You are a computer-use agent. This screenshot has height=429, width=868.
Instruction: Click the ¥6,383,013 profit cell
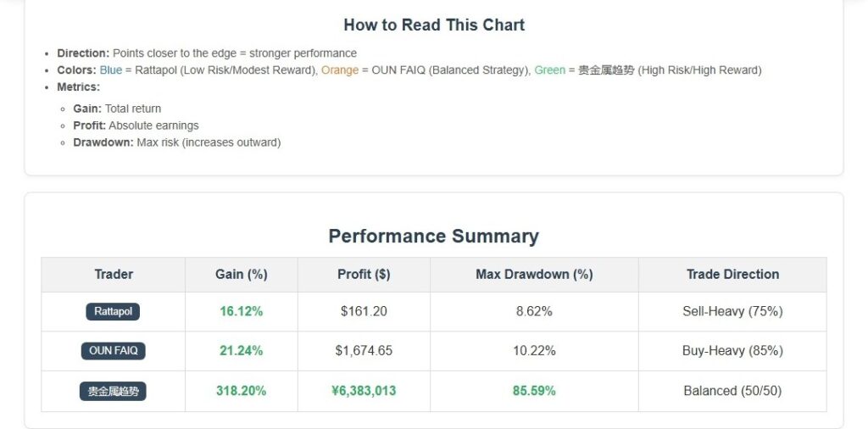click(x=364, y=391)
